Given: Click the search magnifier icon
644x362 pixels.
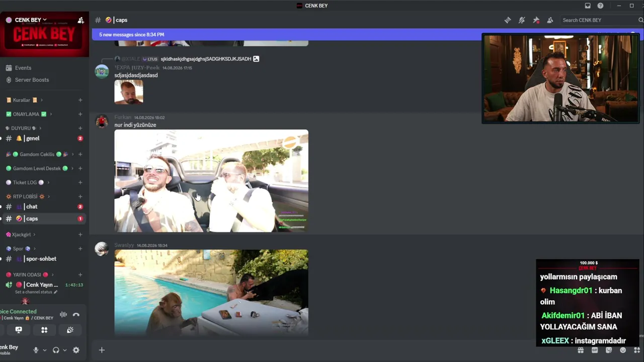Looking at the screenshot, I should point(640,20).
